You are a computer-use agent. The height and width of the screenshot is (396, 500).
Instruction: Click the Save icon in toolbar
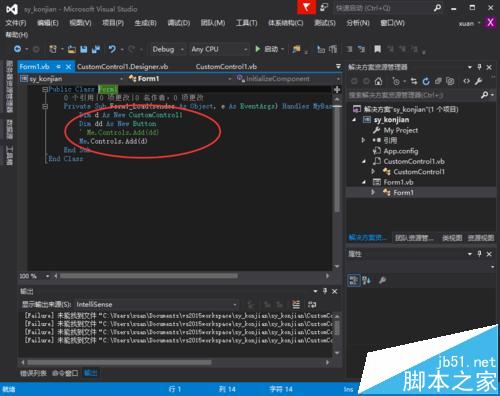point(84,50)
